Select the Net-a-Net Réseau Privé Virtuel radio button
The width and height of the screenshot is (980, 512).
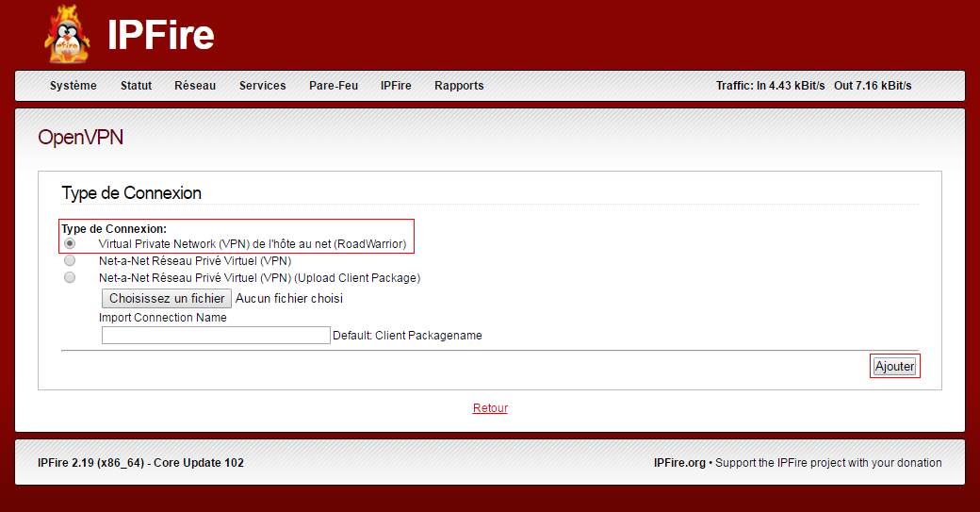point(70,260)
